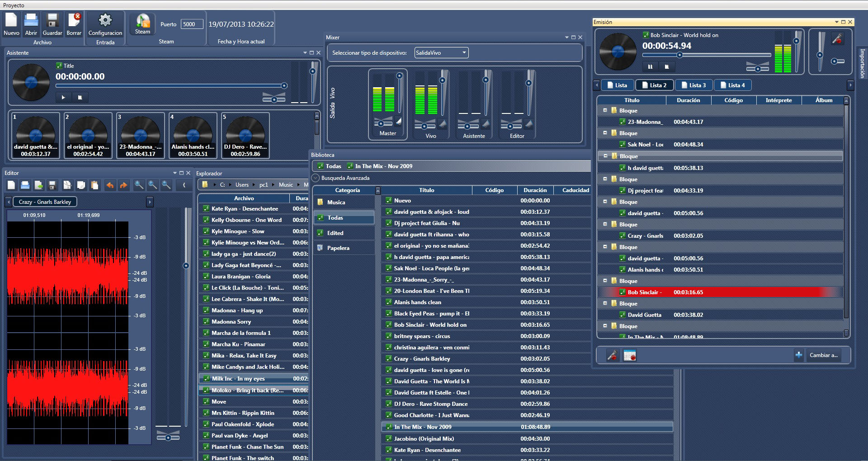Open the SalidaVivo device type dropdown
868x461 pixels.
[441, 53]
